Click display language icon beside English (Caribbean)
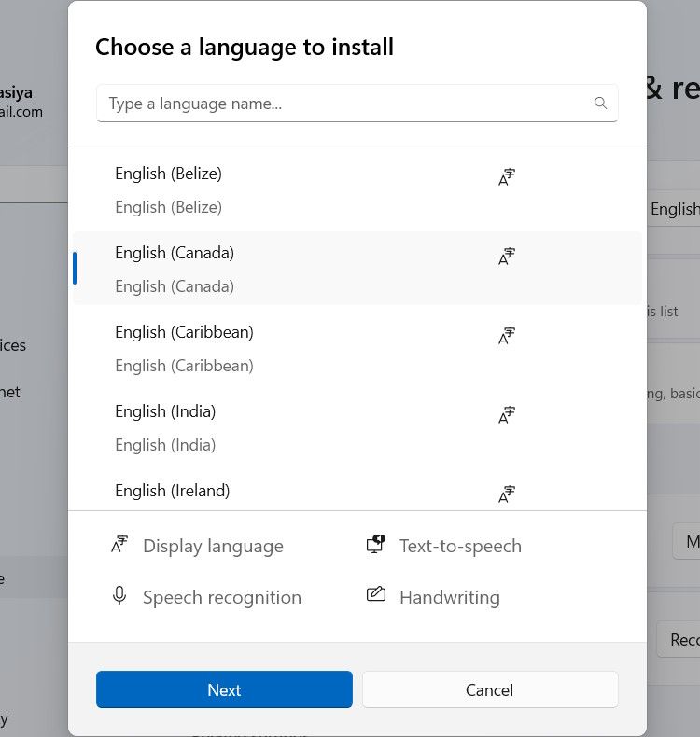Viewport: 700px width, 737px height. click(x=507, y=336)
